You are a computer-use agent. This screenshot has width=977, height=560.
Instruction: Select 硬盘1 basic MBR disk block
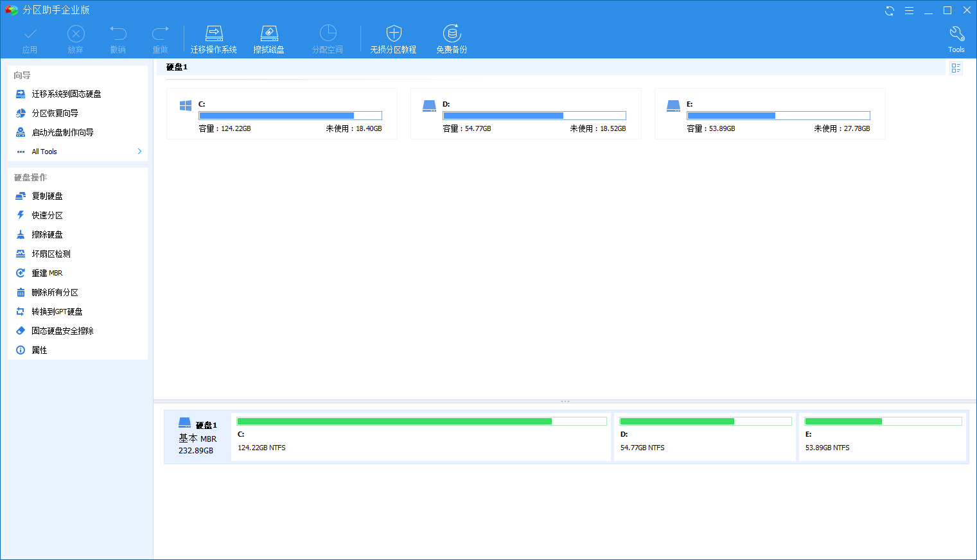pyautogui.click(x=198, y=437)
